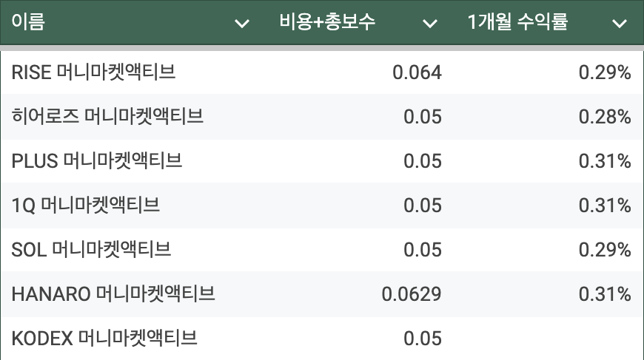
Task: Click the 0.05 cost value for KODEX
Action: coord(423,339)
